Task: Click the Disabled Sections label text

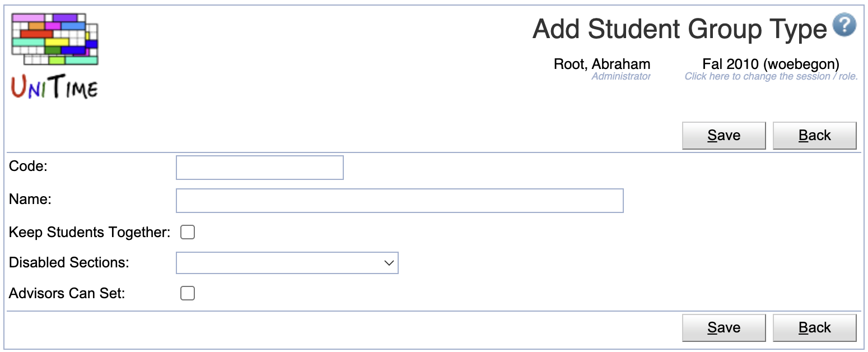Action: coord(69,262)
